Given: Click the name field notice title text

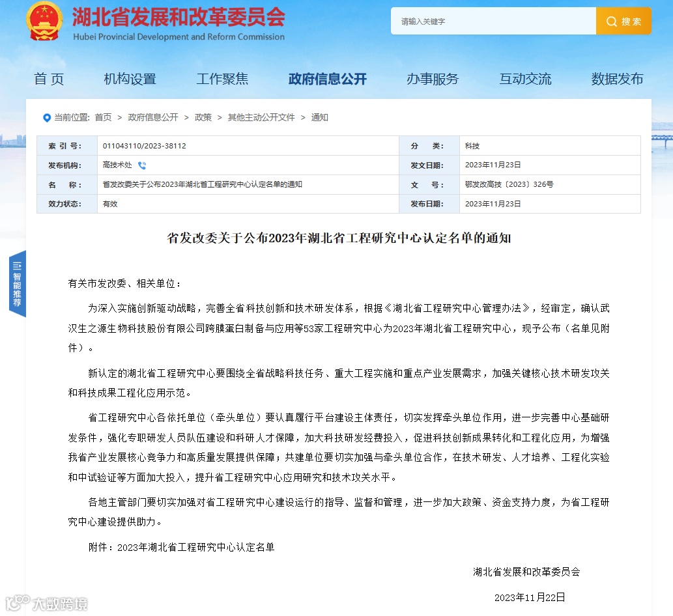Looking at the screenshot, I should tap(202, 184).
